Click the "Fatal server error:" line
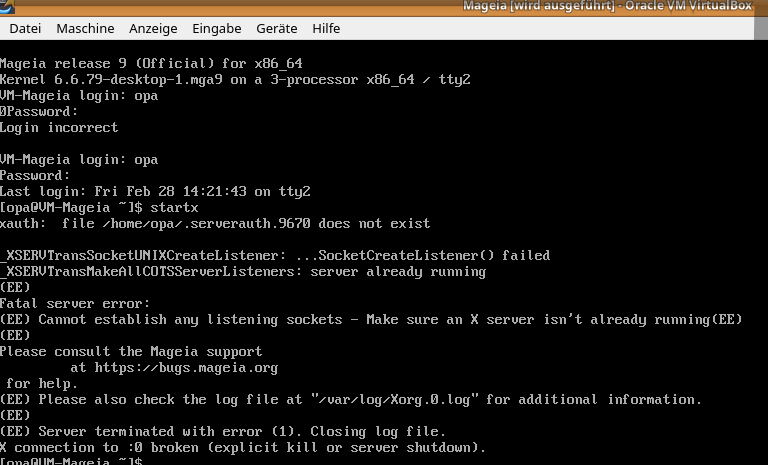Viewport: 768px width, 465px height. point(75,303)
